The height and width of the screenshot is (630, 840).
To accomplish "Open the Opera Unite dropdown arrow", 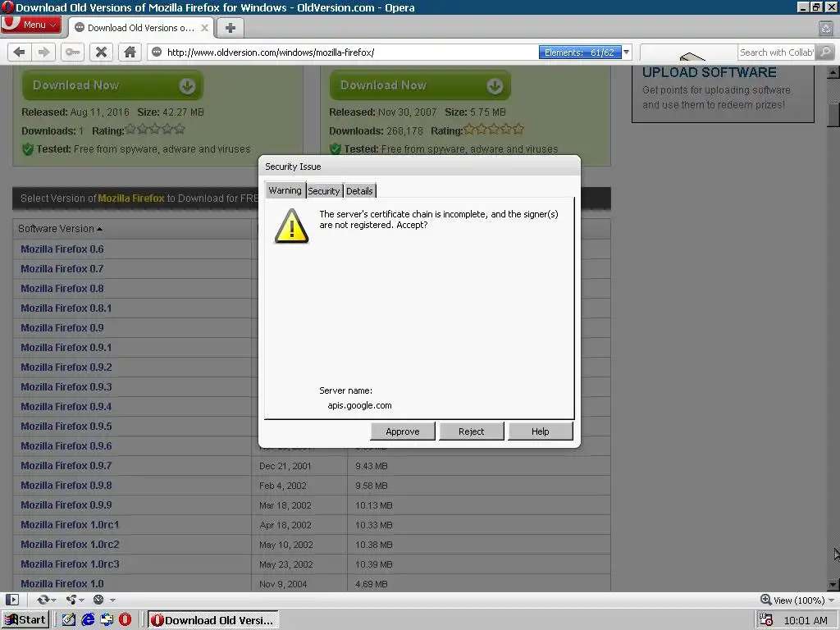I will (x=82, y=600).
